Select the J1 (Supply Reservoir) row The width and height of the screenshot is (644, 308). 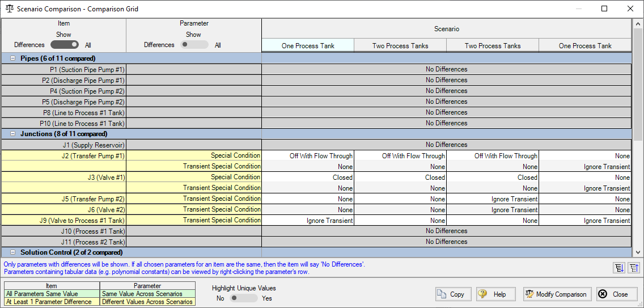(x=315, y=144)
